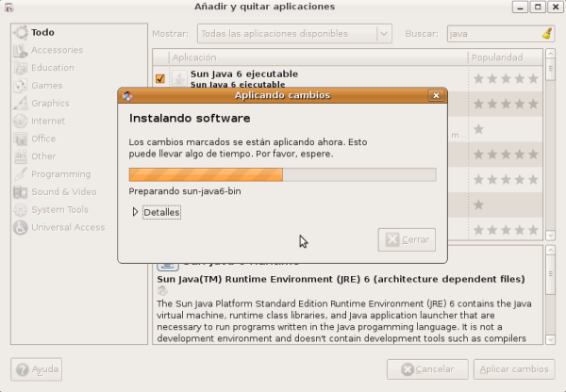Click the Cancelar button
This screenshot has width=566, height=392.
coord(426,369)
